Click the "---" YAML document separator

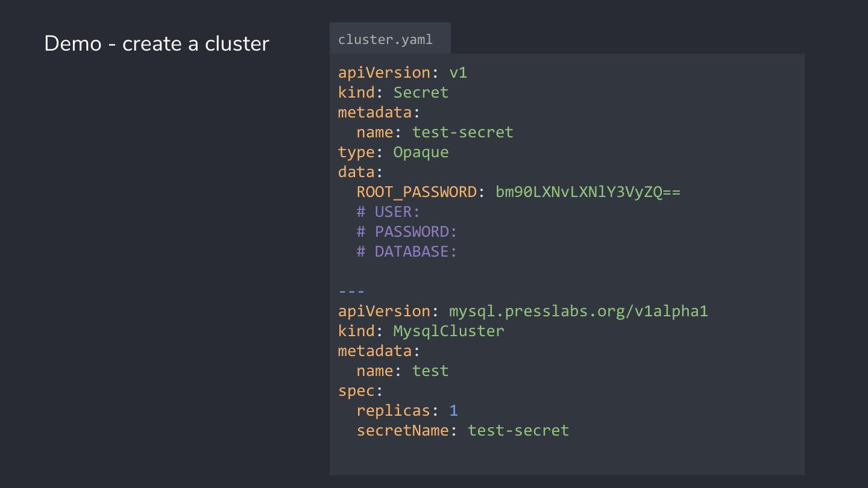pos(351,292)
